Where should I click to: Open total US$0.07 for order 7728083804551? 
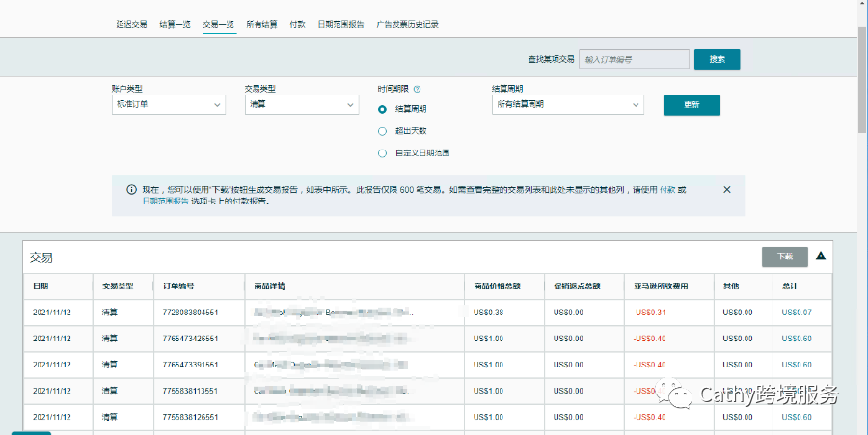point(797,313)
